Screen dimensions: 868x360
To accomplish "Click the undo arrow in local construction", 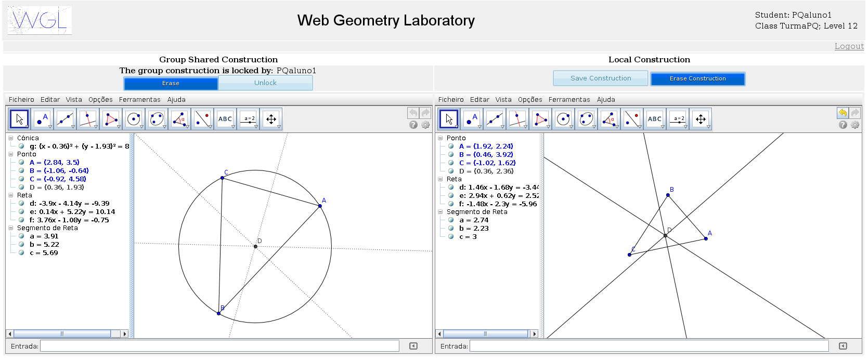I will (843, 113).
